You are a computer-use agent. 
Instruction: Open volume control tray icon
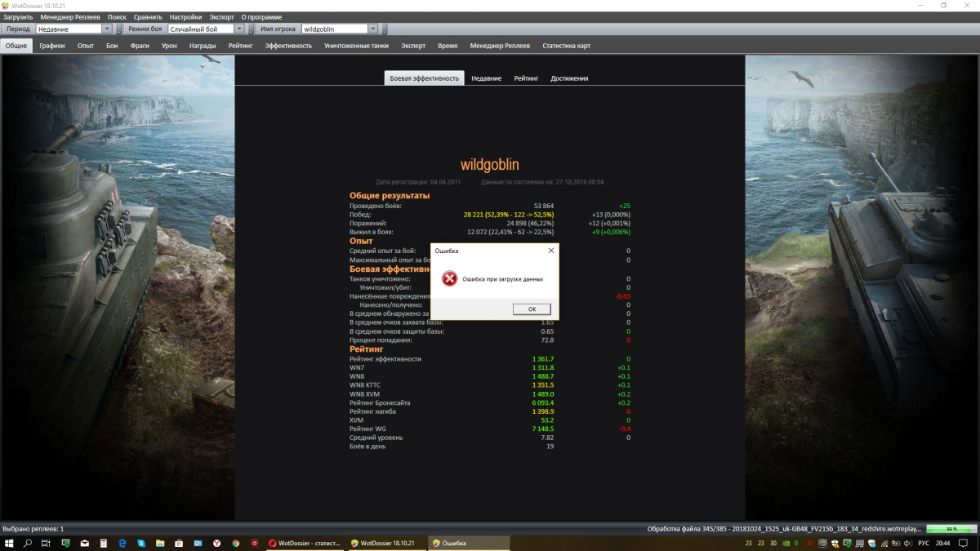click(x=908, y=543)
